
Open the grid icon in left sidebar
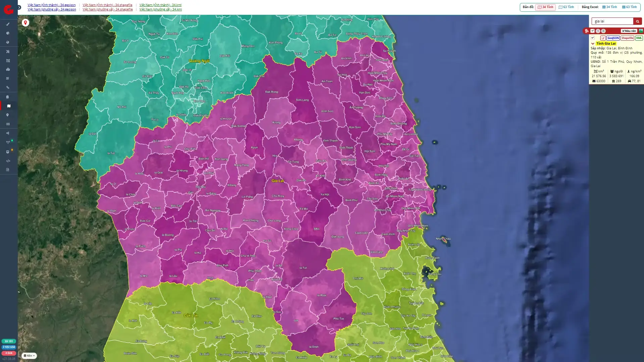tap(8, 79)
